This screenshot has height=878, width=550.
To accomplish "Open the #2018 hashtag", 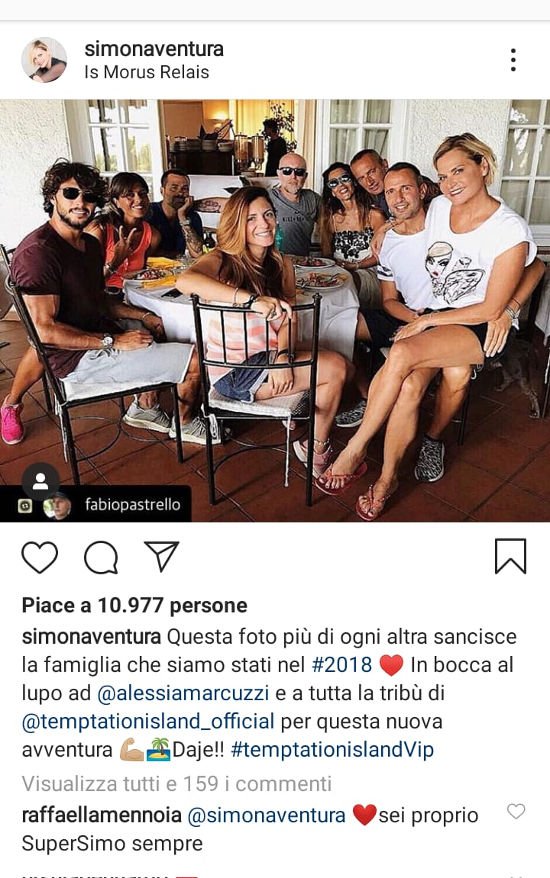I will [342, 665].
